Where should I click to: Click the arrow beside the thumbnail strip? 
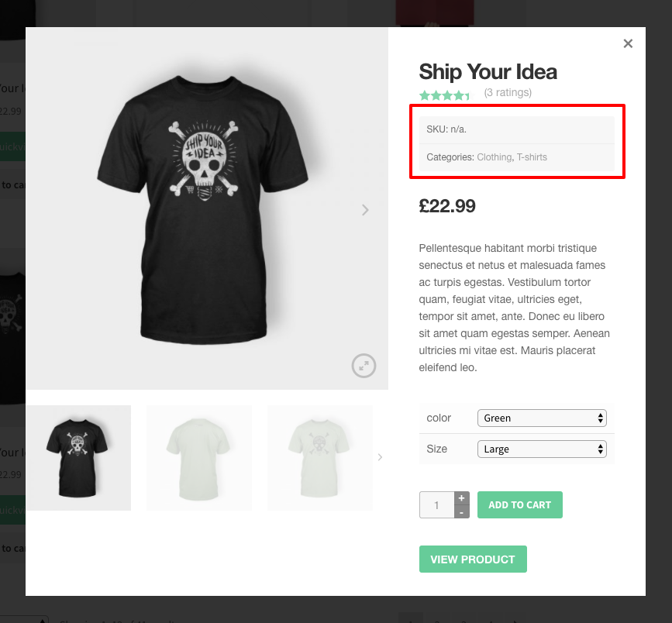(x=380, y=457)
